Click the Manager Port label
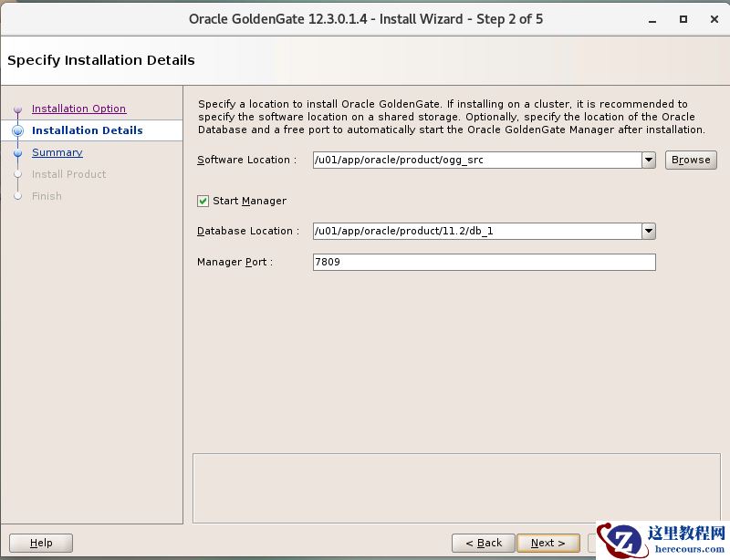730x560 pixels. [x=235, y=262]
